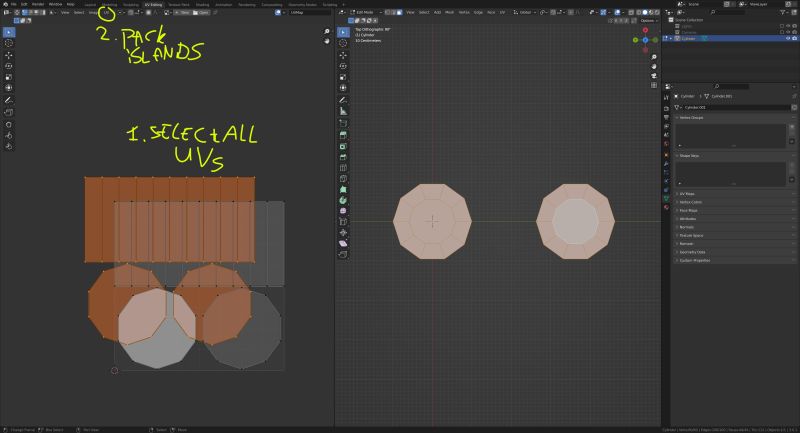Select the Select Box tool in UV editor
This screenshot has width=800, height=433.
point(9,32)
